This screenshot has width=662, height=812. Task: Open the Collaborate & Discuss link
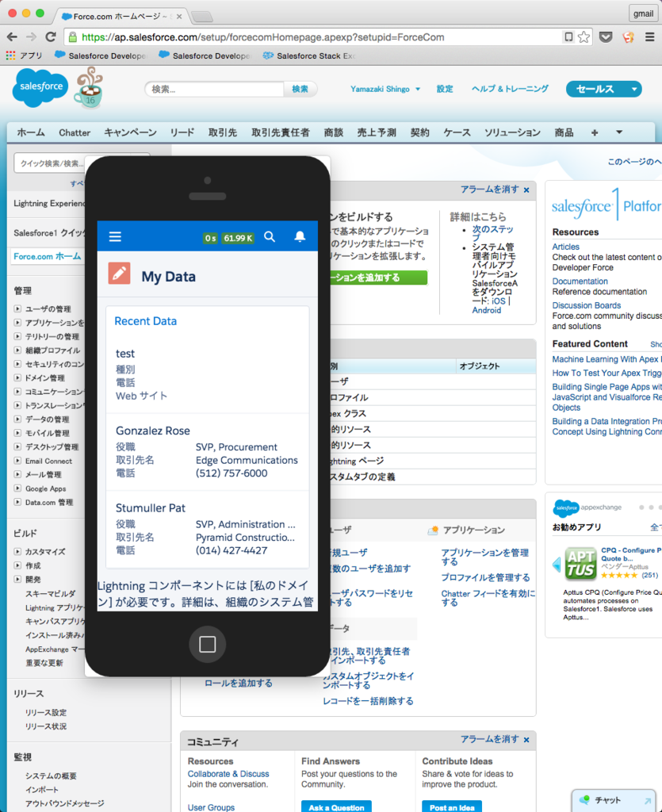click(x=228, y=774)
